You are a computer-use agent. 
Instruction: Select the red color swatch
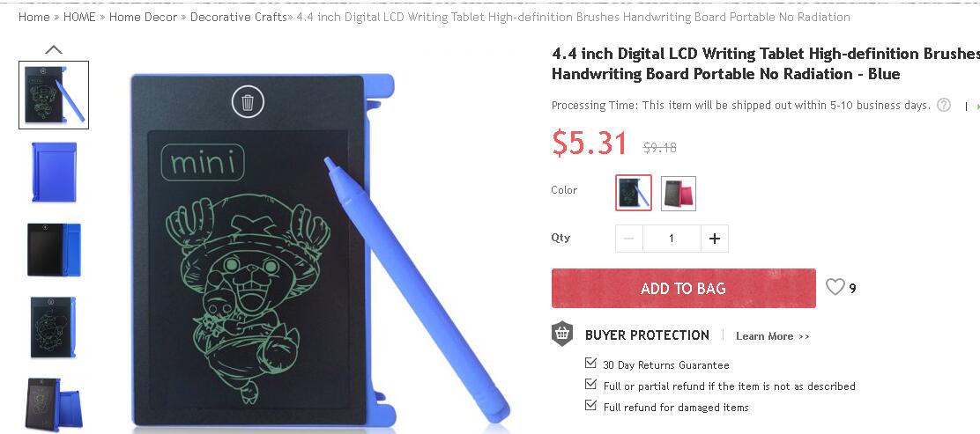click(x=678, y=194)
